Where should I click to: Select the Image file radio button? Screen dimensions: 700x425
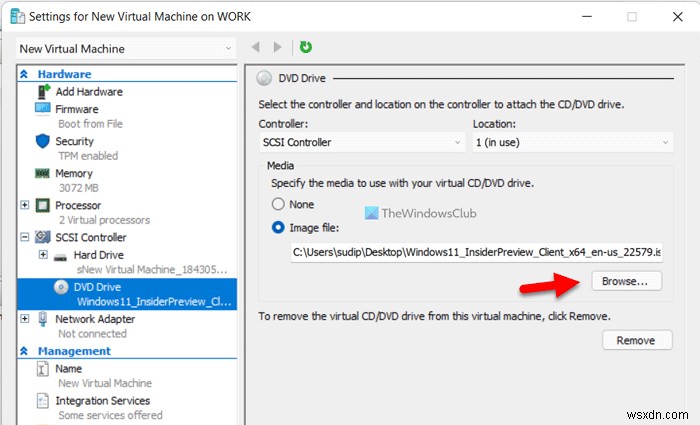[278, 228]
